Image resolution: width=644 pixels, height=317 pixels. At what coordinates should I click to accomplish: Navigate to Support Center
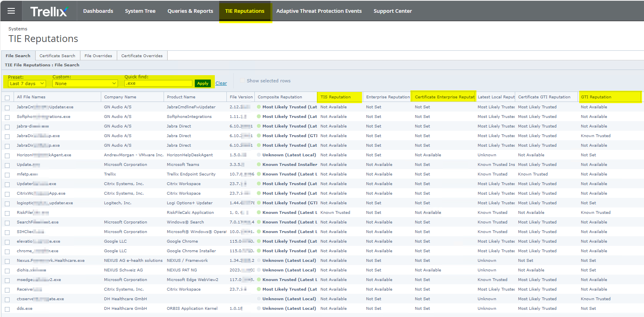[x=393, y=11]
